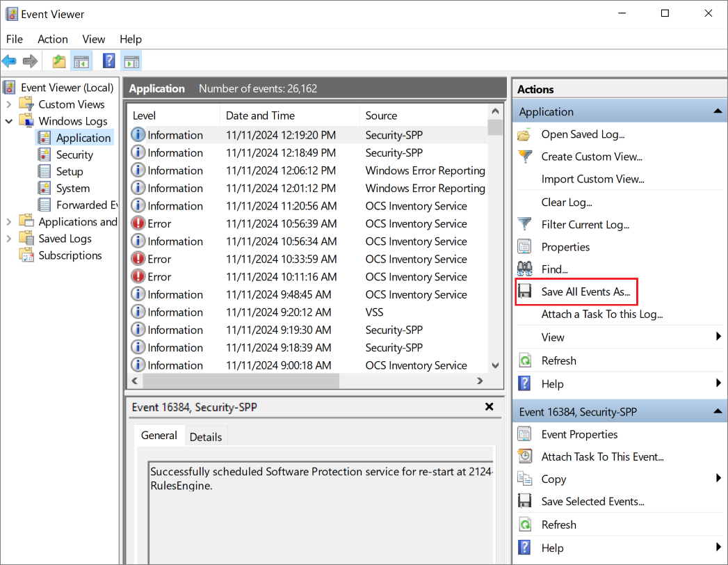Click the Up One Level folder icon

(x=59, y=61)
